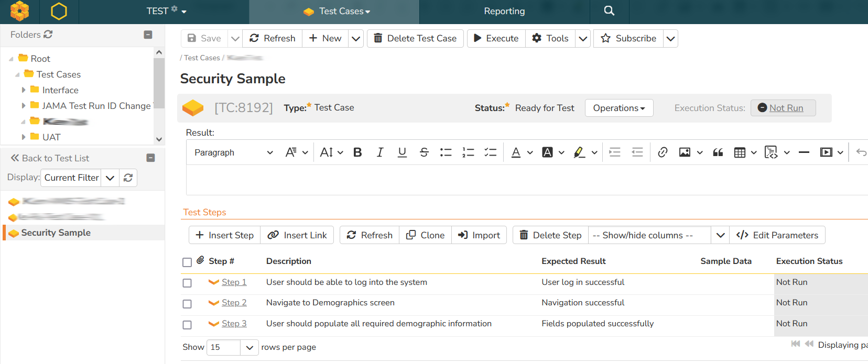The width and height of the screenshot is (868, 364).
Task: Select the Step 3 row checkbox
Action: click(x=187, y=325)
